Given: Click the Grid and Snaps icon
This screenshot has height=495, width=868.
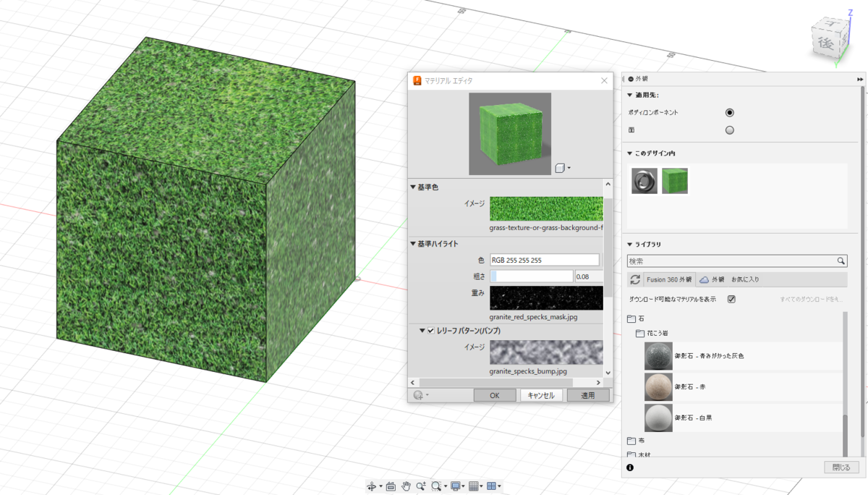Looking at the screenshot, I should pyautogui.click(x=475, y=486).
